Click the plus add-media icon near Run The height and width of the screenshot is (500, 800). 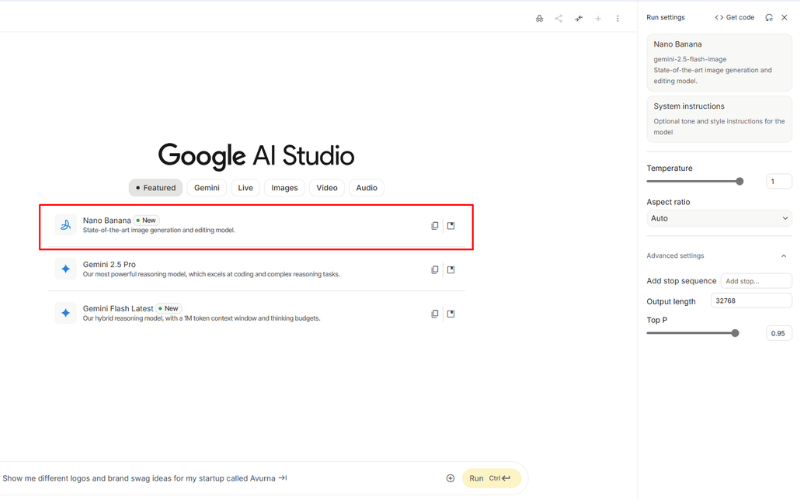(450, 478)
